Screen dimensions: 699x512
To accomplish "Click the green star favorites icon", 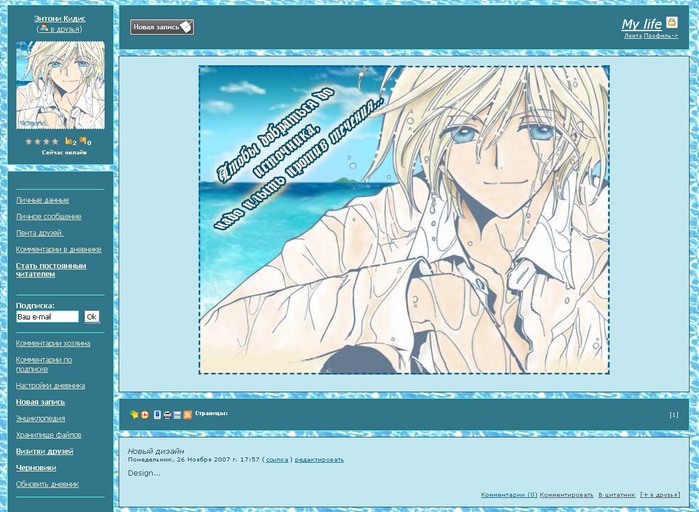I will 134,414.
